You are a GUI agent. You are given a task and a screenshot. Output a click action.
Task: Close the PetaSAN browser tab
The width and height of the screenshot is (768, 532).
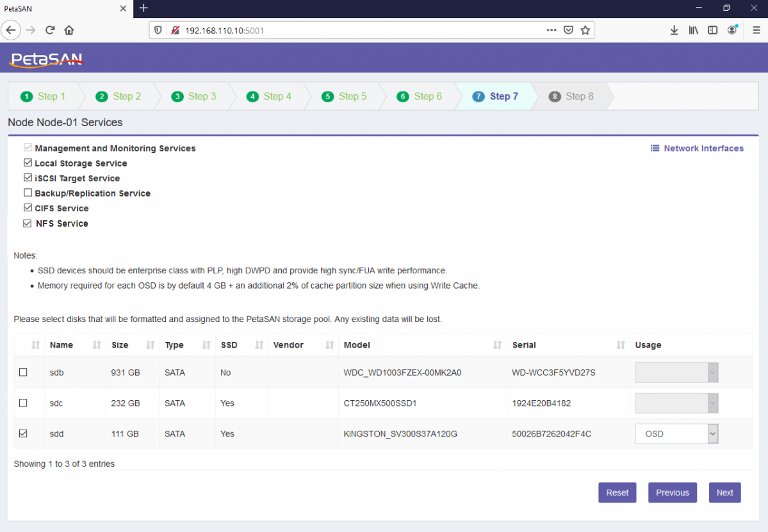(123, 8)
